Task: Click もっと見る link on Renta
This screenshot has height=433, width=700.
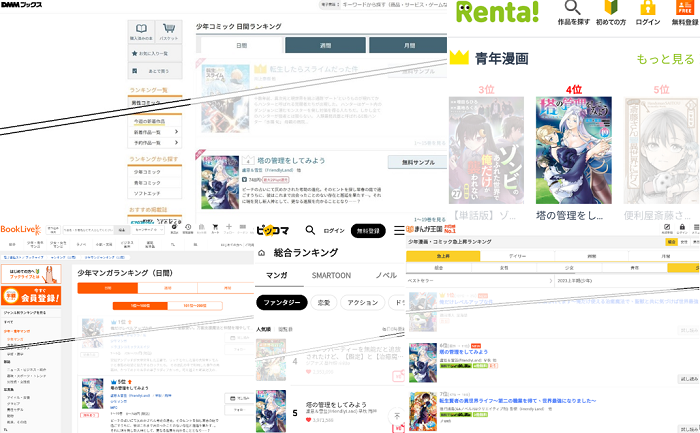Action: [665, 59]
